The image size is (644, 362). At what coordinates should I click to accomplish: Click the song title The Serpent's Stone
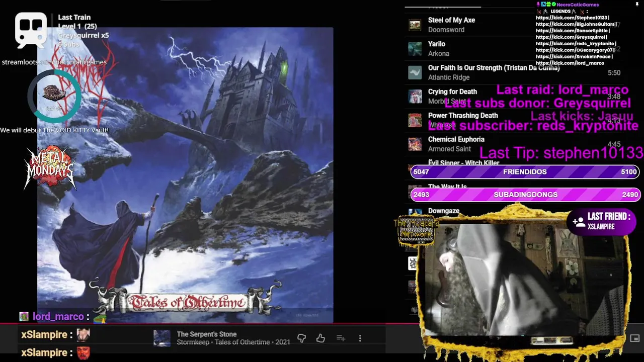[x=207, y=334]
